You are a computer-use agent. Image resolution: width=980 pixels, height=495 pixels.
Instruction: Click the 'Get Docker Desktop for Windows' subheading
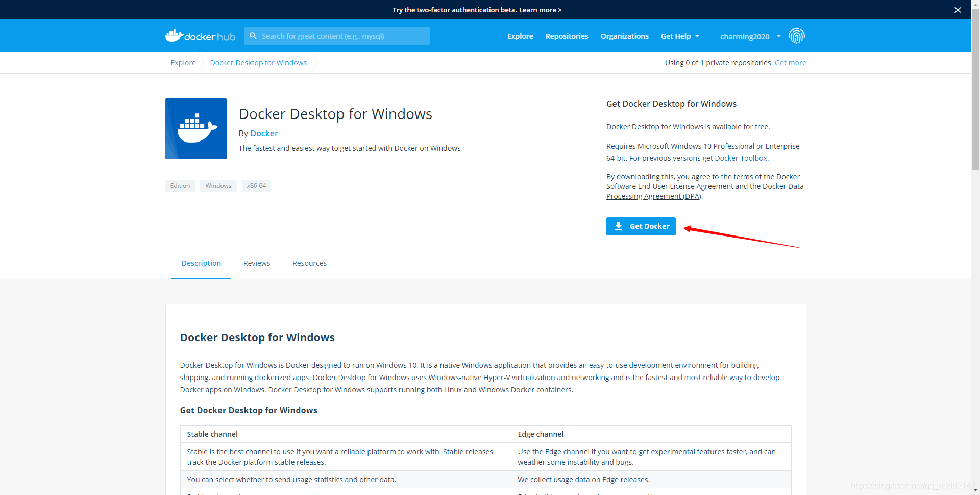click(249, 410)
